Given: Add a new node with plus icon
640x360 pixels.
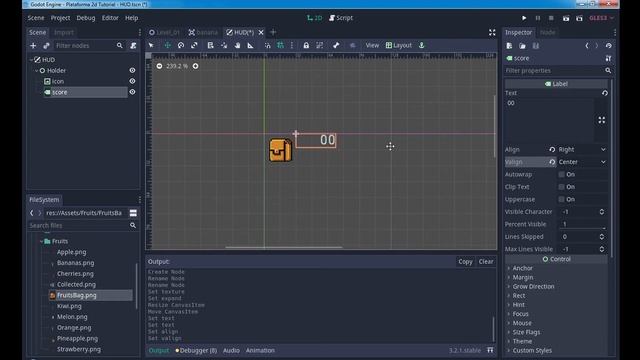Looking at the screenshot, I should [x=33, y=46].
